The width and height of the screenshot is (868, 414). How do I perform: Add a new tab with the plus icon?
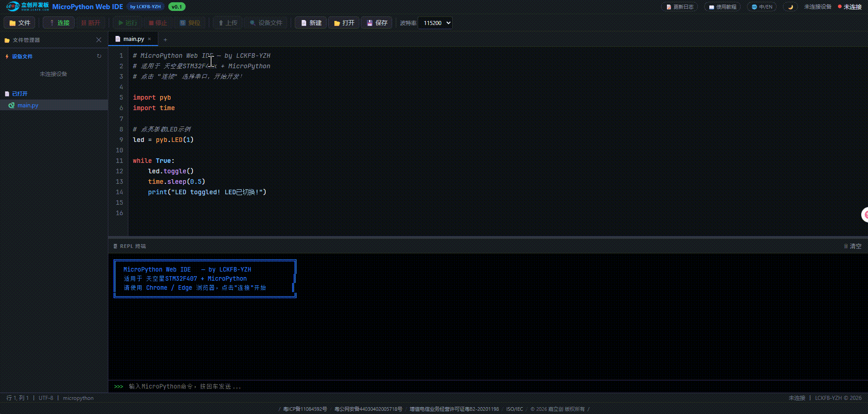[x=165, y=40]
